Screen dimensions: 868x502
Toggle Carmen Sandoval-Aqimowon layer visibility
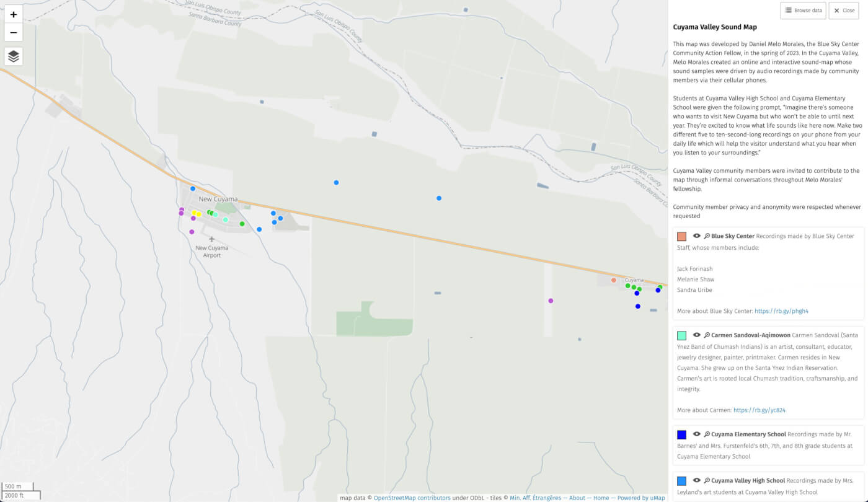click(x=697, y=335)
